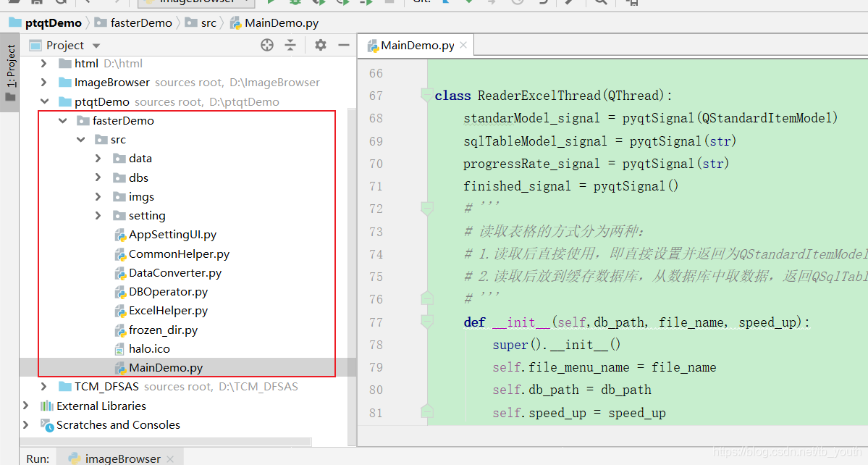Expand External Libraries node
This screenshot has width=868, height=465.
tap(25, 406)
